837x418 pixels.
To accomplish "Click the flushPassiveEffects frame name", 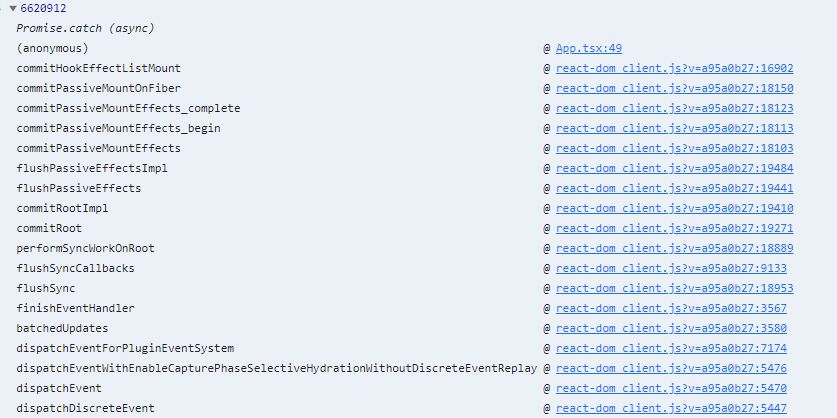I will coord(79,188).
